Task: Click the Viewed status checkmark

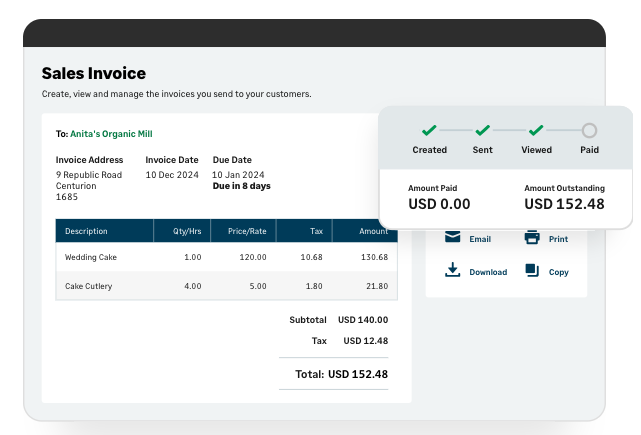Action: pos(536,130)
